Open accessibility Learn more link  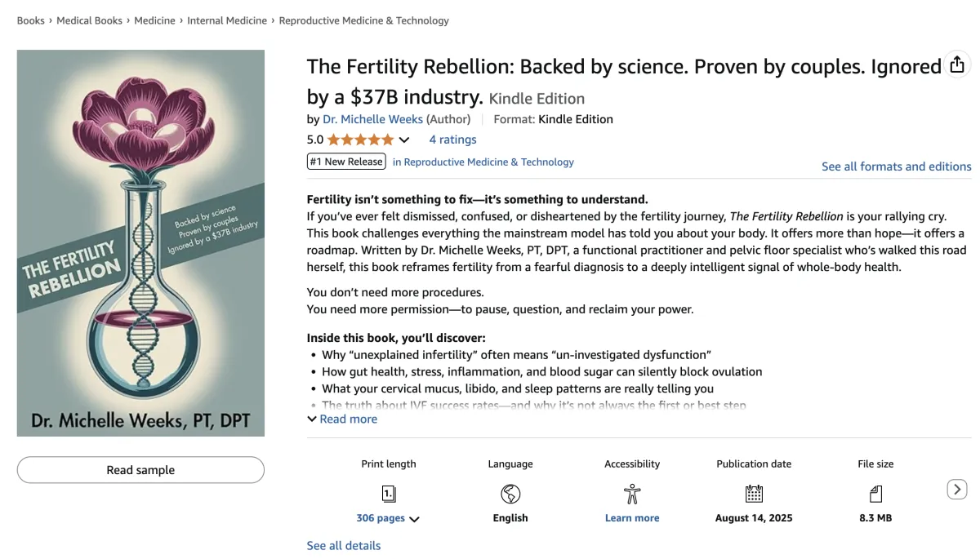pyautogui.click(x=632, y=518)
